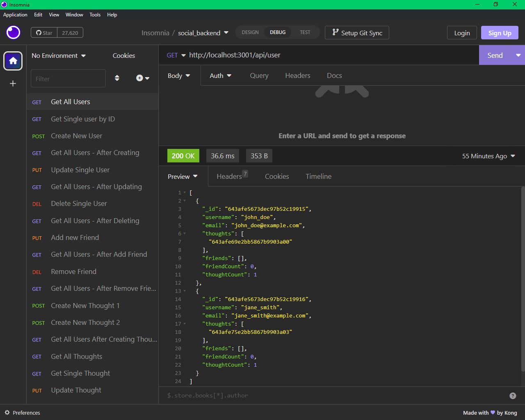Select the Update Single User request
This screenshot has height=420, width=525.
(x=93, y=170)
